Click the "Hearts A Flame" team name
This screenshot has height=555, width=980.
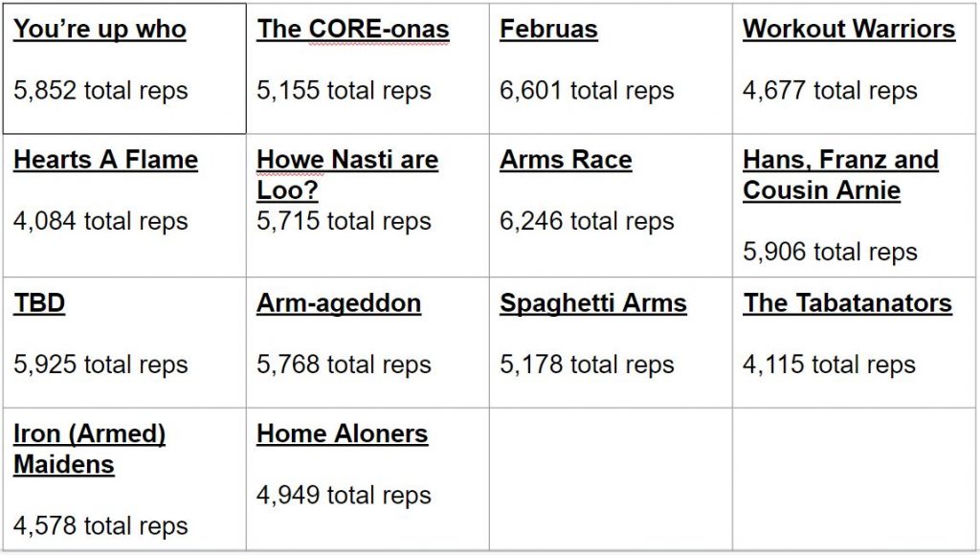(x=105, y=160)
